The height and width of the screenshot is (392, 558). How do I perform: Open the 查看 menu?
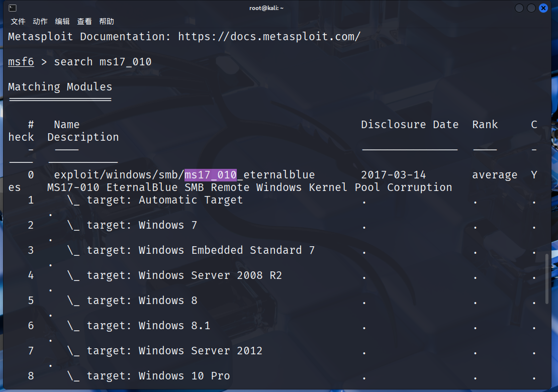(84, 21)
